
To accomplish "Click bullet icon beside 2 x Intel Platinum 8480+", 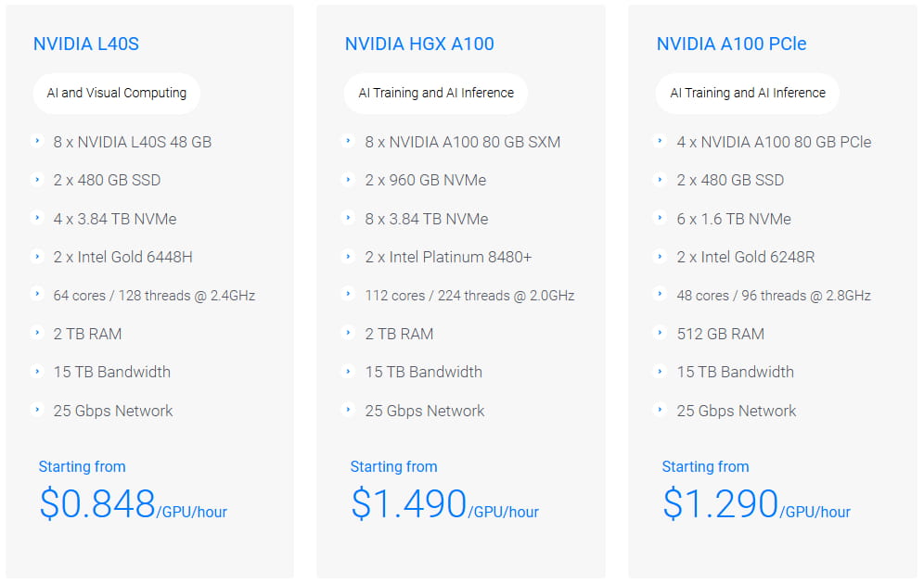I will tap(349, 257).
